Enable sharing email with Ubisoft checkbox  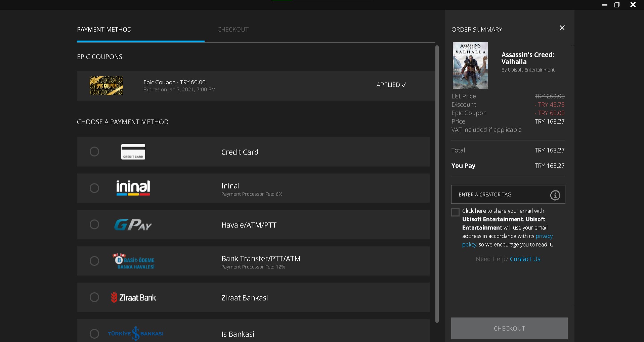[455, 212]
